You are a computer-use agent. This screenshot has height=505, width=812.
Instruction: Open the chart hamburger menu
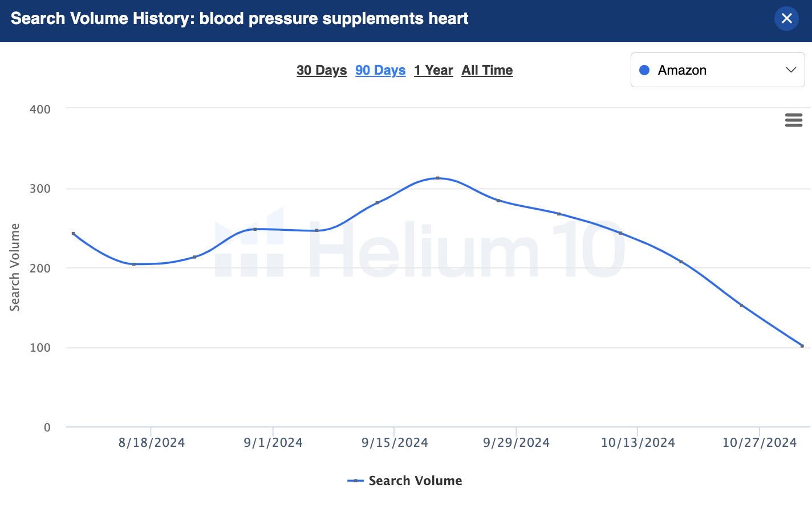(793, 120)
